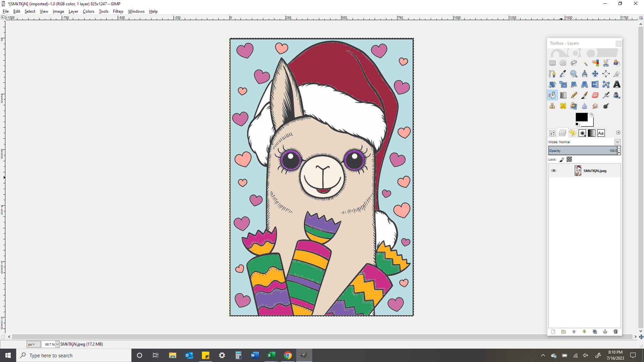Select the Select by Color tool
The image size is (644, 362).
(x=595, y=63)
